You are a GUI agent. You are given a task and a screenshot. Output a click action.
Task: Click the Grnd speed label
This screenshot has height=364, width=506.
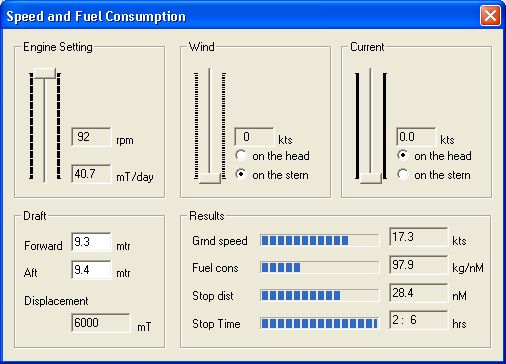pyautogui.click(x=220, y=241)
